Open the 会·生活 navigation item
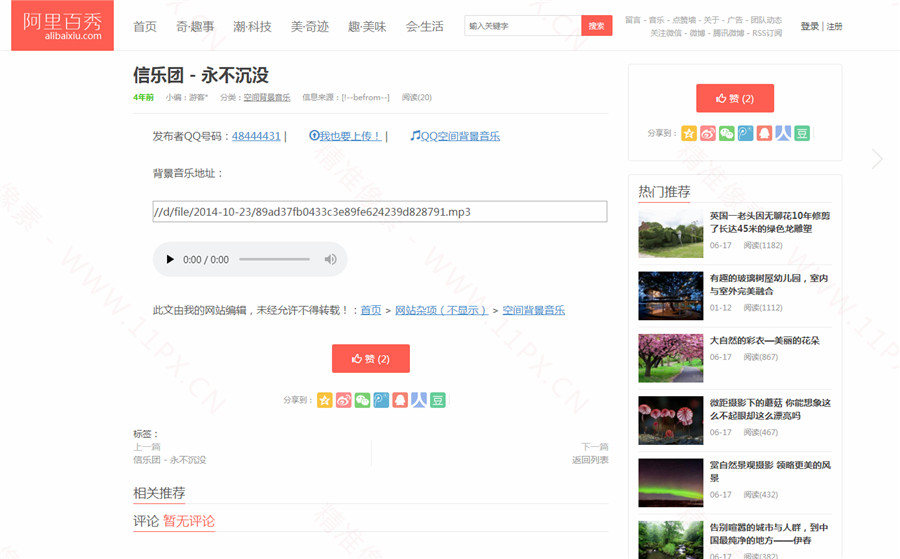 click(425, 26)
